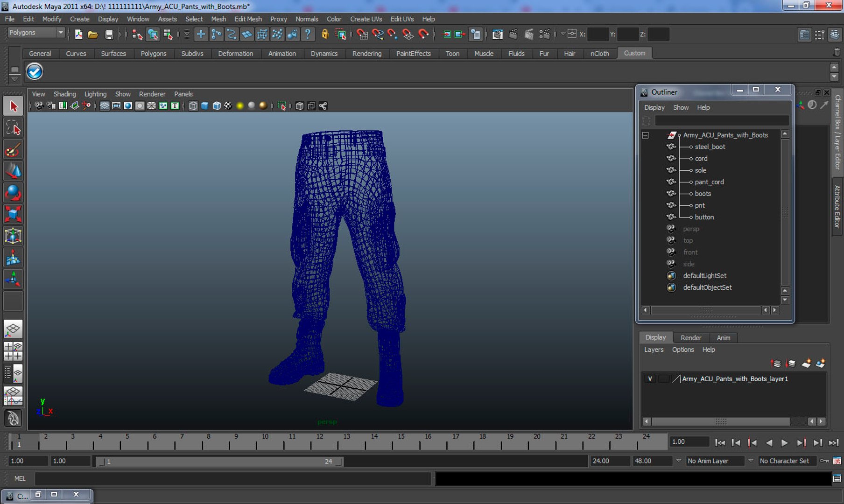844x504 pixels.
Task: Click new scene icon in status line
Action: click(78, 34)
